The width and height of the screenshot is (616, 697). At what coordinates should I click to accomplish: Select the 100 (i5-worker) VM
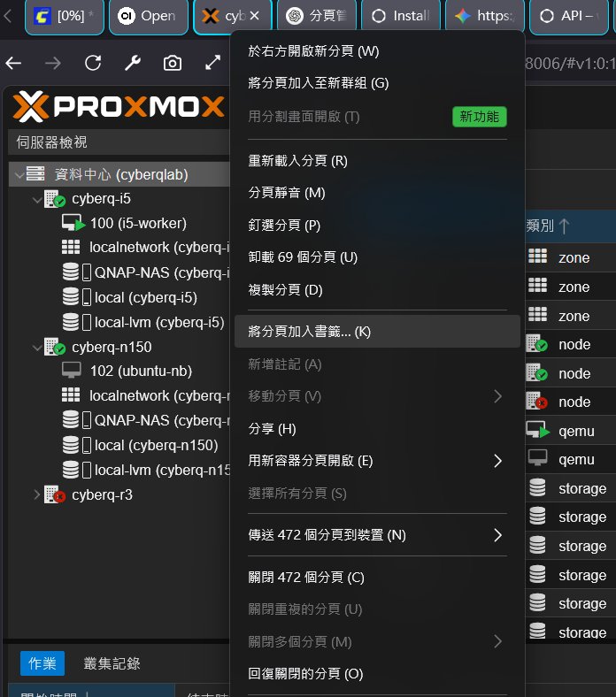137,223
